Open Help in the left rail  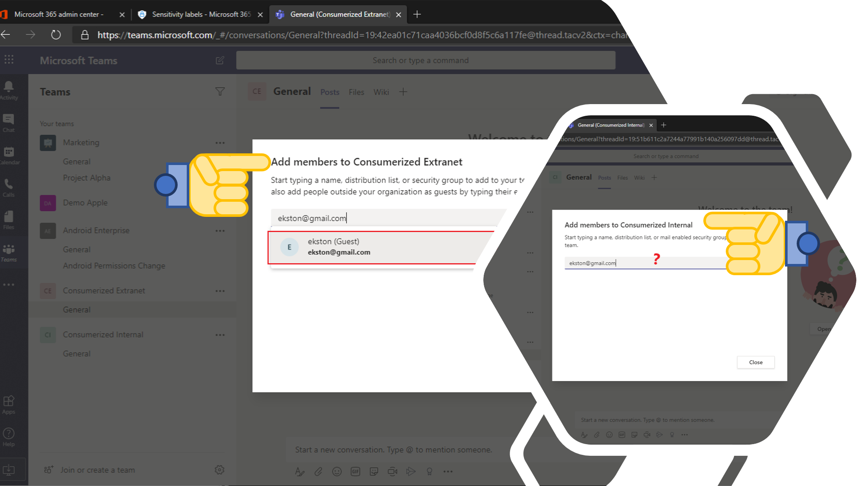[x=9, y=437]
